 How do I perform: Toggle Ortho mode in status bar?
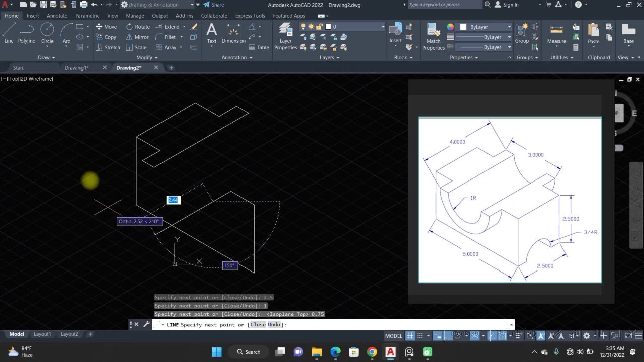447,336
